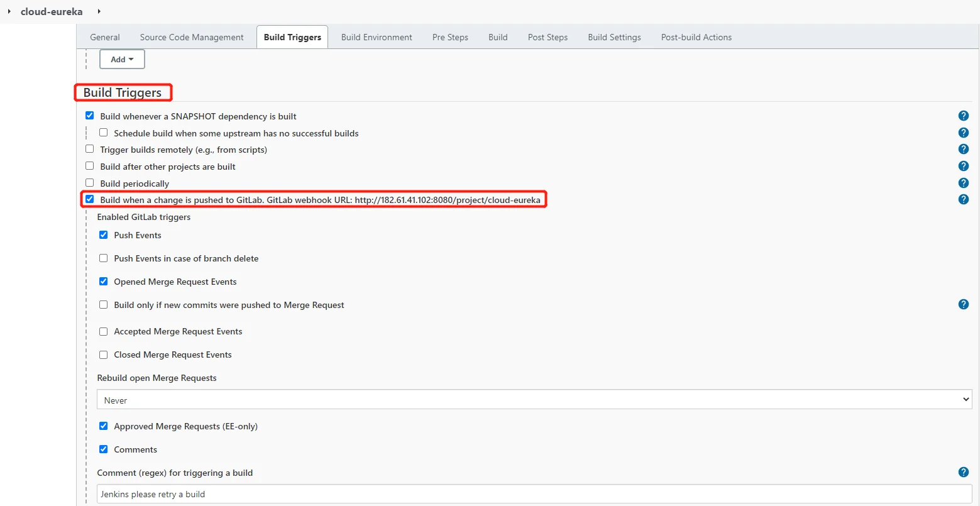Open help for SNAPSHOT dependency build option

[963, 116]
